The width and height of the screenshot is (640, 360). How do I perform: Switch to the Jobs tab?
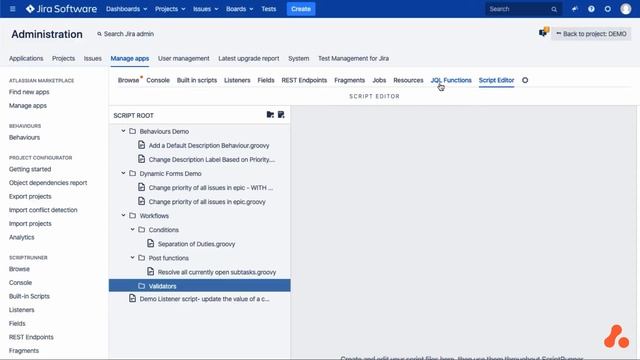(x=379, y=80)
